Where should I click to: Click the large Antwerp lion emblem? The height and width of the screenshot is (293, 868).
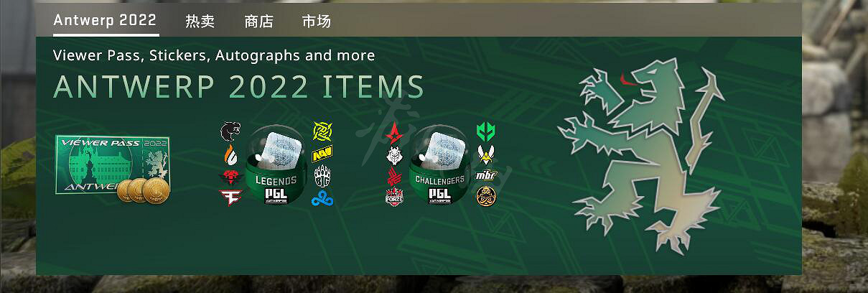(640, 155)
